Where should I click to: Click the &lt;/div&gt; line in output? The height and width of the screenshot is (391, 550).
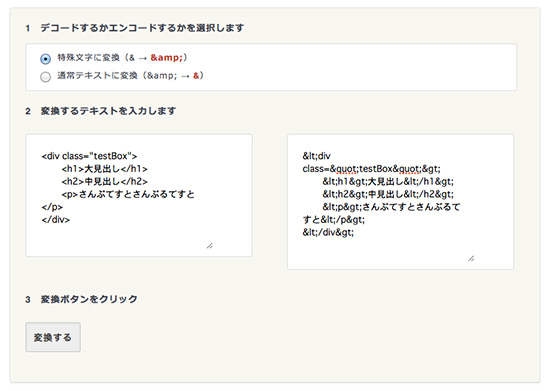pos(328,232)
